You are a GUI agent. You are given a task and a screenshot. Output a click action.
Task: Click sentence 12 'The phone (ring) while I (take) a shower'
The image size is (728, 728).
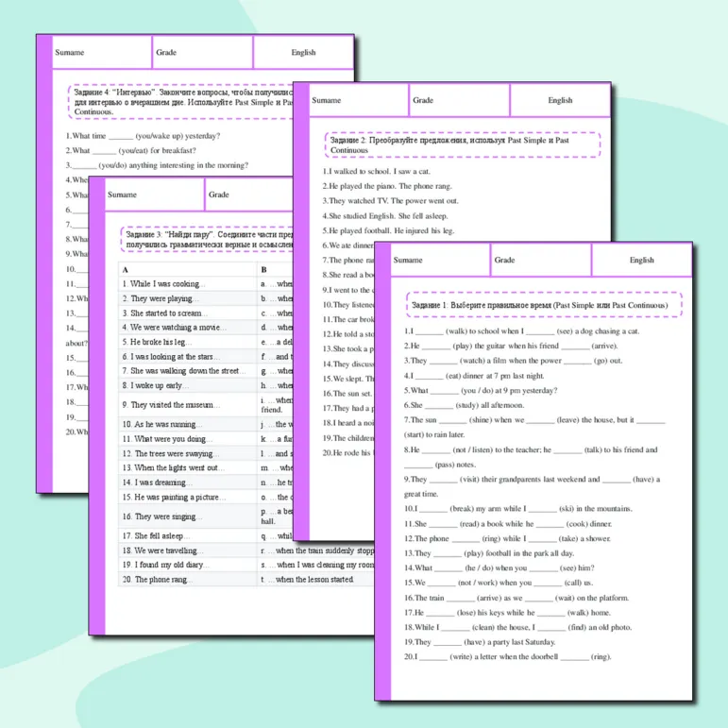507,538
